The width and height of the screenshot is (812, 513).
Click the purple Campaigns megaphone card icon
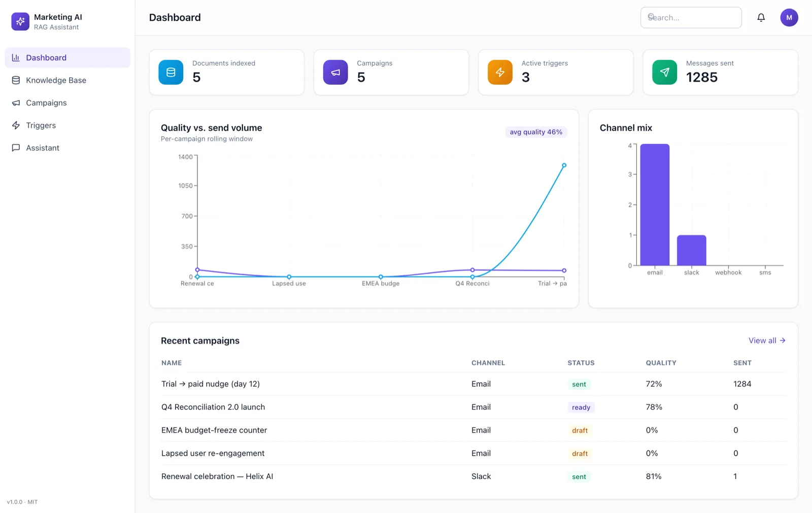coord(335,72)
